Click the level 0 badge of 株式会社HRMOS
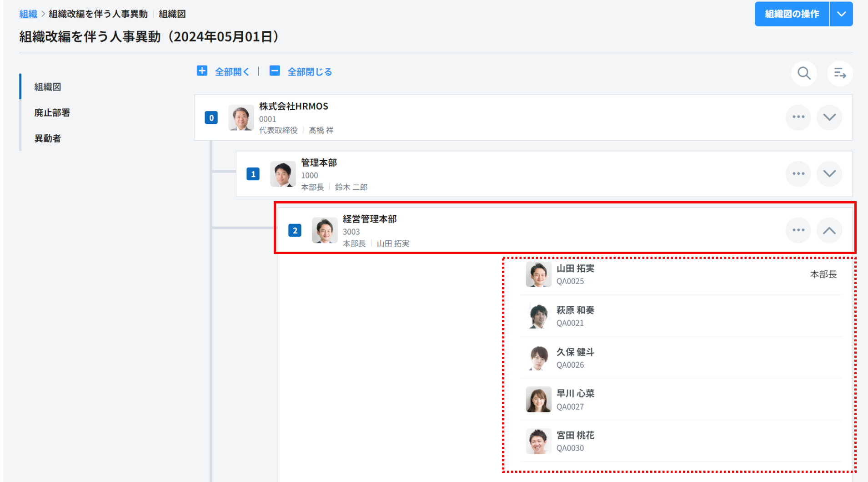The image size is (868, 482). pyautogui.click(x=211, y=118)
